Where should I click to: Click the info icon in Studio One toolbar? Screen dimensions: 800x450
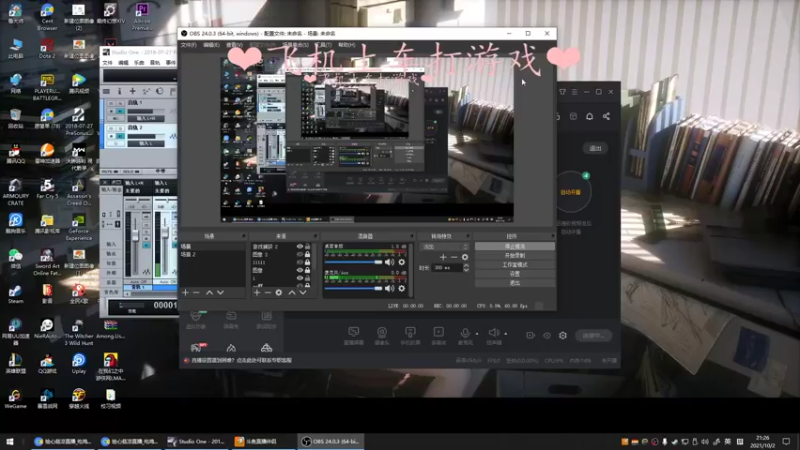pos(119,91)
